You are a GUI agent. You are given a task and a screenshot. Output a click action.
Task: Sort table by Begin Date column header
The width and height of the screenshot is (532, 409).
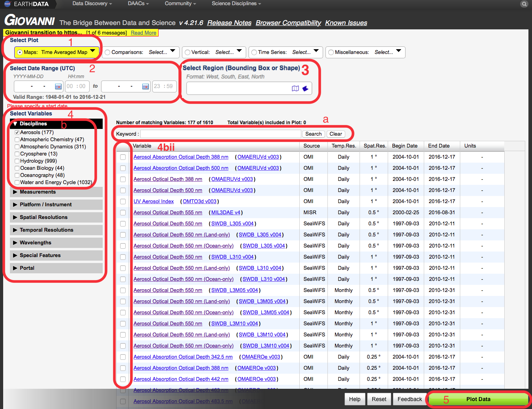click(x=406, y=146)
